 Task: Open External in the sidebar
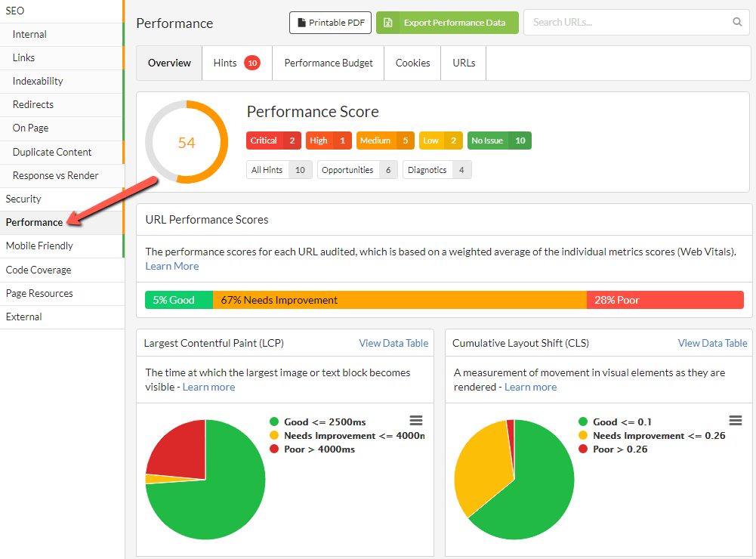coord(62,317)
